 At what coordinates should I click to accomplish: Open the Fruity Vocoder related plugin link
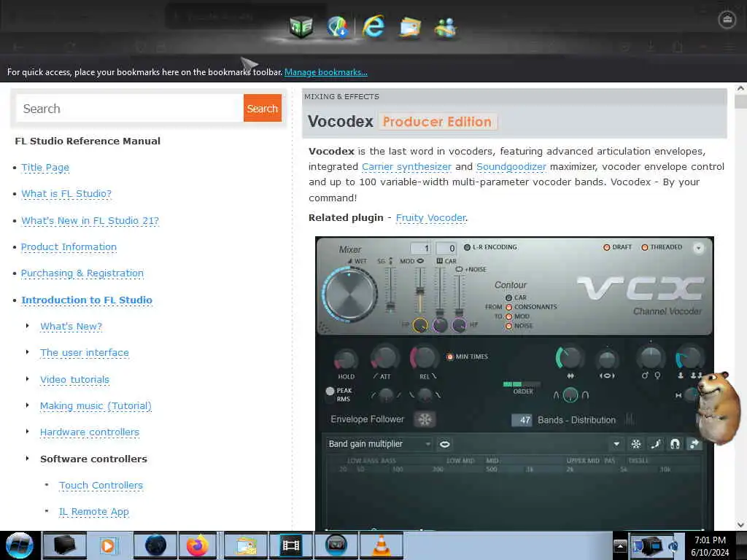pos(430,217)
